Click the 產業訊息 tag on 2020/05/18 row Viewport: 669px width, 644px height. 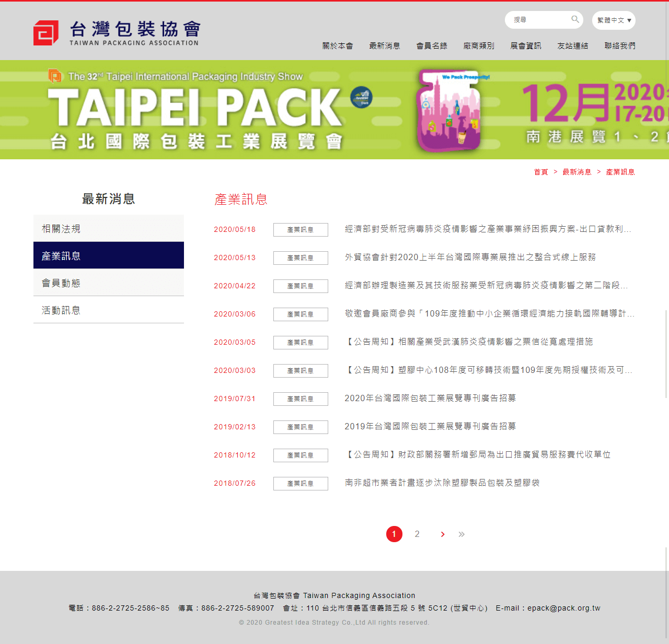(x=301, y=230)
